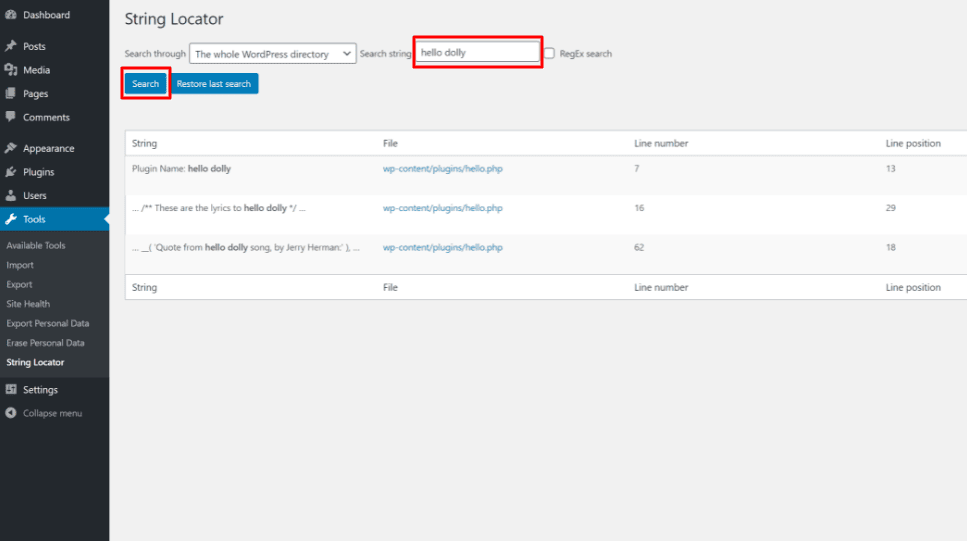Screen dimensions: 967x541
Task: Open the Pages menu item
Action: click(35, 94)
